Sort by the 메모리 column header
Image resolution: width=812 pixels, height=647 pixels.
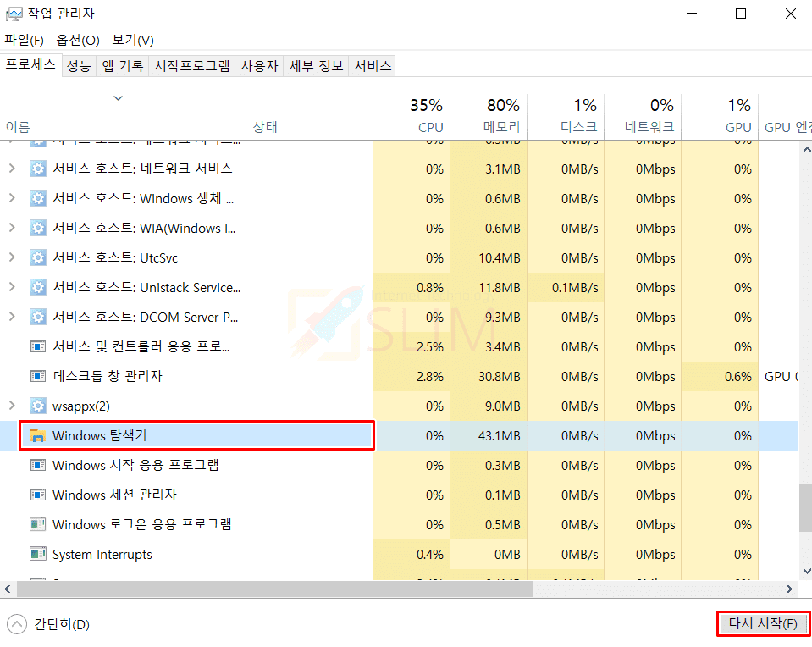coord(489,117)
